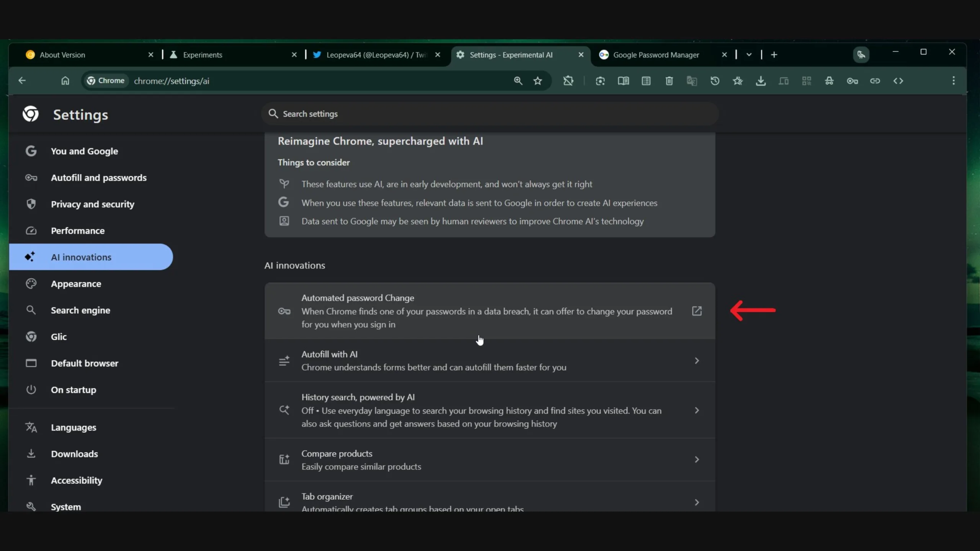This screenshot has width=980, height=551.
Task: Open the Chrome three-dot menu
Action: (954, 81)
